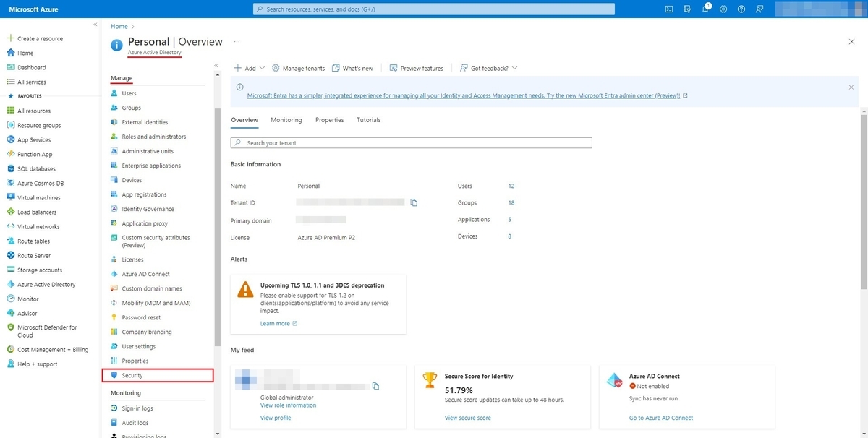The width and height of the screenshot is (868, 438).
Task: Click the feedback icon in top bar
Action: coord(759,9)
